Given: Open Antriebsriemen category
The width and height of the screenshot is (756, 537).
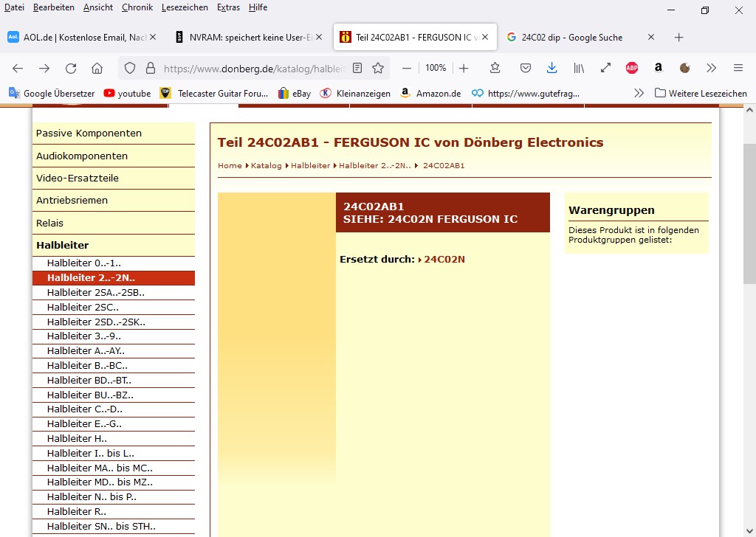Looking at the screenshot, I should tap(113, 201).
